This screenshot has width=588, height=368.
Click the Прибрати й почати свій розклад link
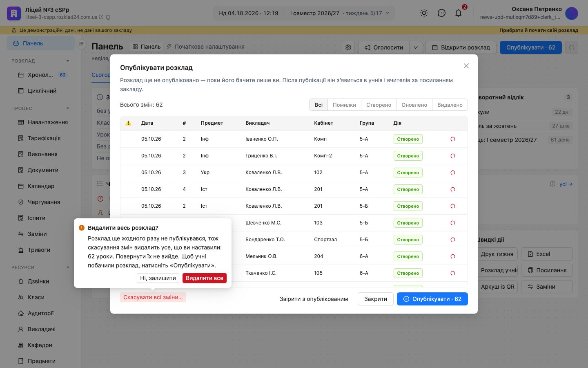click(539, 30)
